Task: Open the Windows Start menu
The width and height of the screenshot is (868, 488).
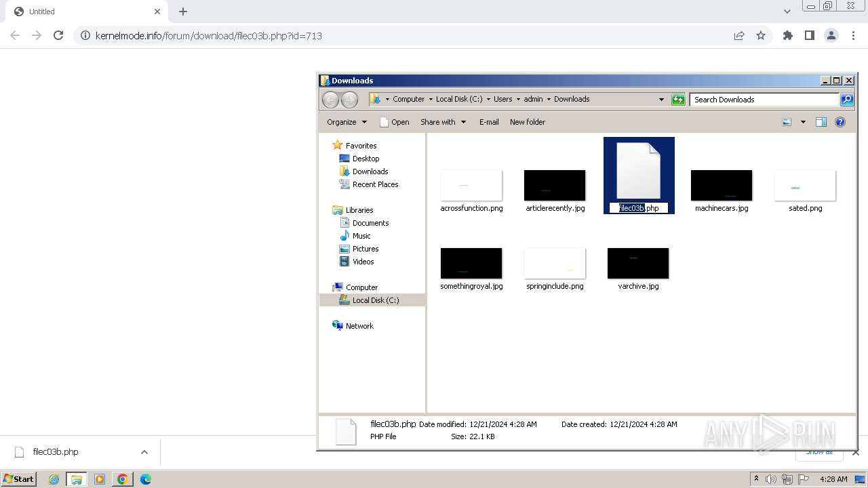Action: pyautogui.click(x=18, y=479)
